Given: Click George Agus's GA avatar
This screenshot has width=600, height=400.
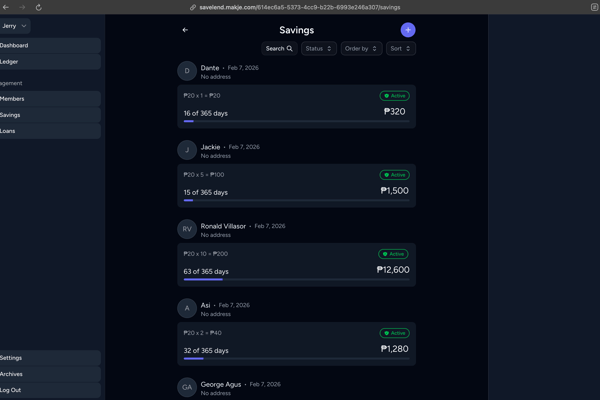Looking at the screenshot, I should 187,387.
